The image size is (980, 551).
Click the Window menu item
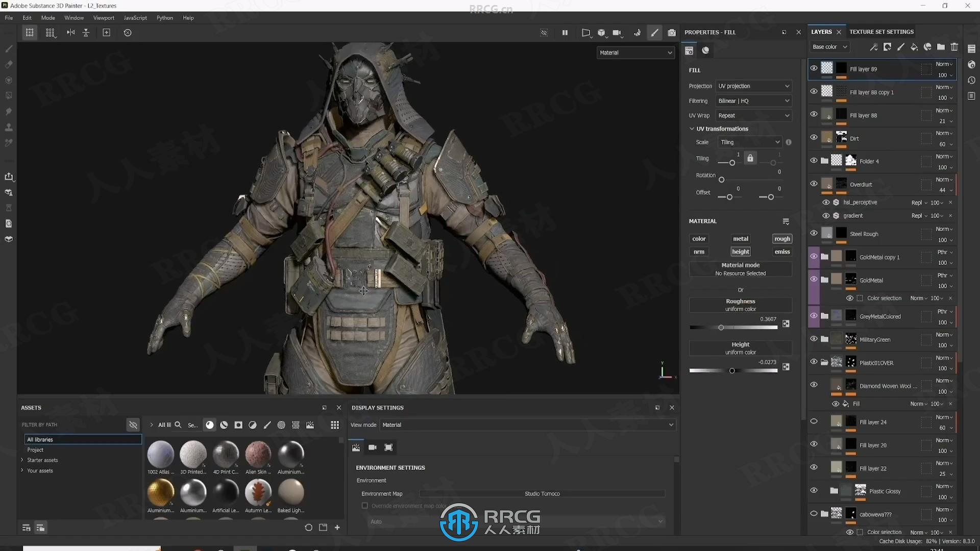pos(74,17)
